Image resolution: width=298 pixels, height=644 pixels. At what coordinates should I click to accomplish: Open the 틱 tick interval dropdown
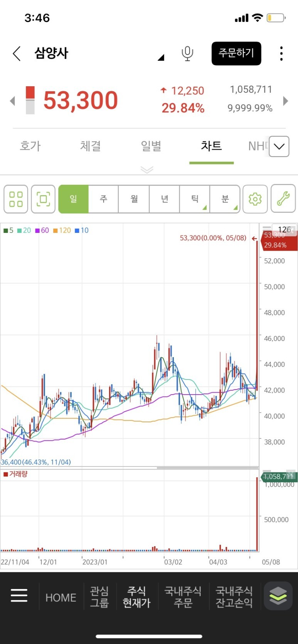coord(195,199)
